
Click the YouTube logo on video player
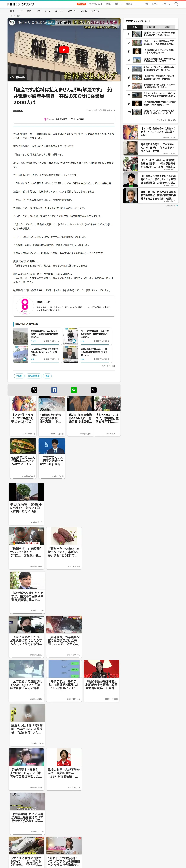[x=21, y=78]
